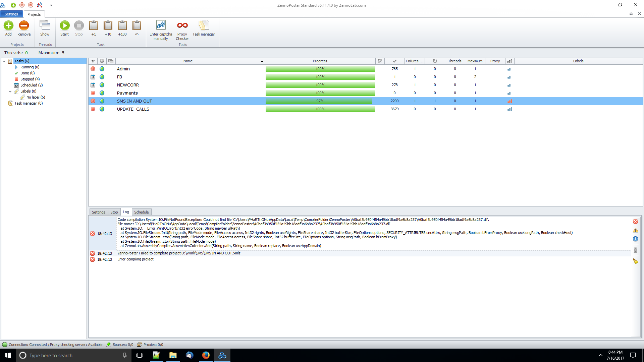Collapse the Labels tree node
Viewport: 644px width, 362px height.
point(10,91)
